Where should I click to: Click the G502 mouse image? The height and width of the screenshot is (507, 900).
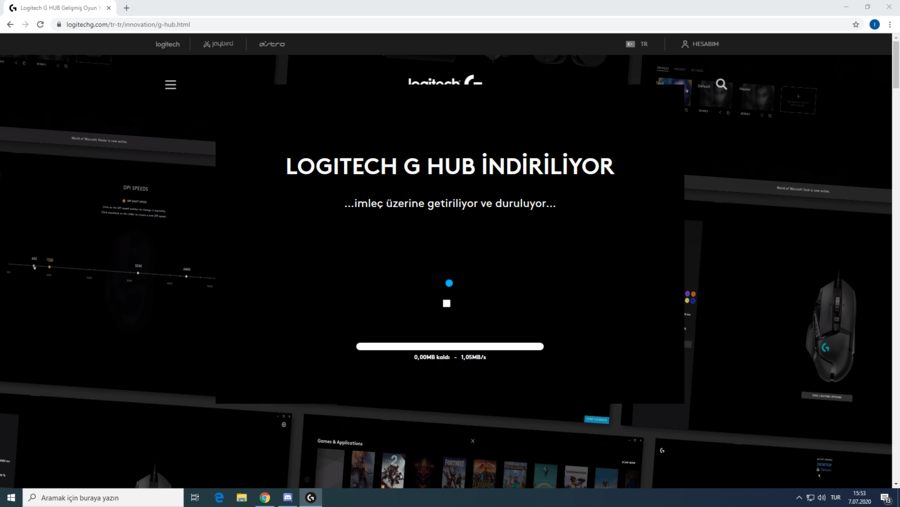click(831, 328)
